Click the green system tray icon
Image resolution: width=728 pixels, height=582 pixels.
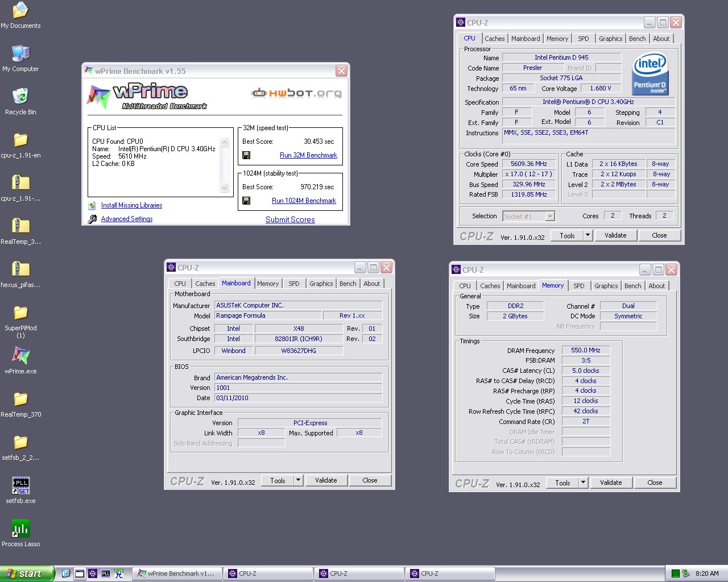(x=676, y=573)
